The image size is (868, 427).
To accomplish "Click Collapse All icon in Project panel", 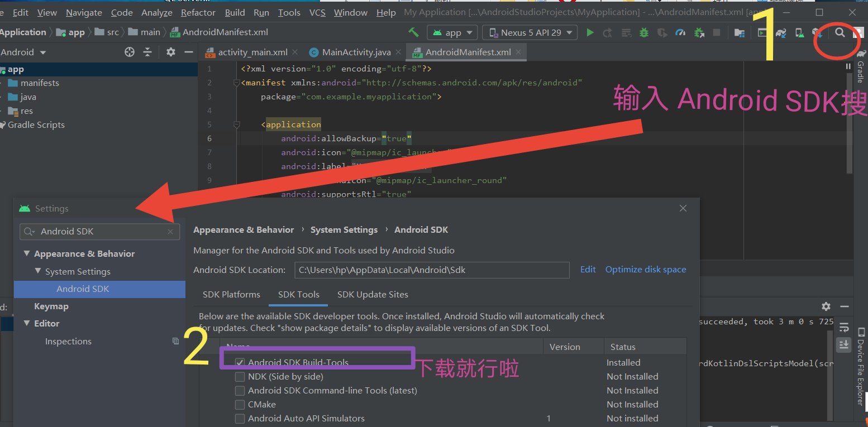I will click(x=147, y=52).
